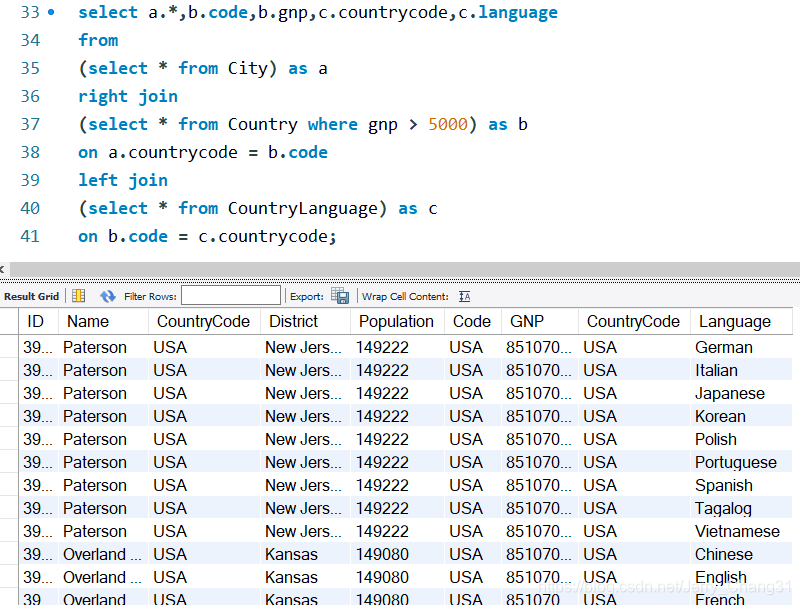Click the first CountryCode column header
This screenshot has height=605, width=800.
pyautogui.click(x=203, y=321)
